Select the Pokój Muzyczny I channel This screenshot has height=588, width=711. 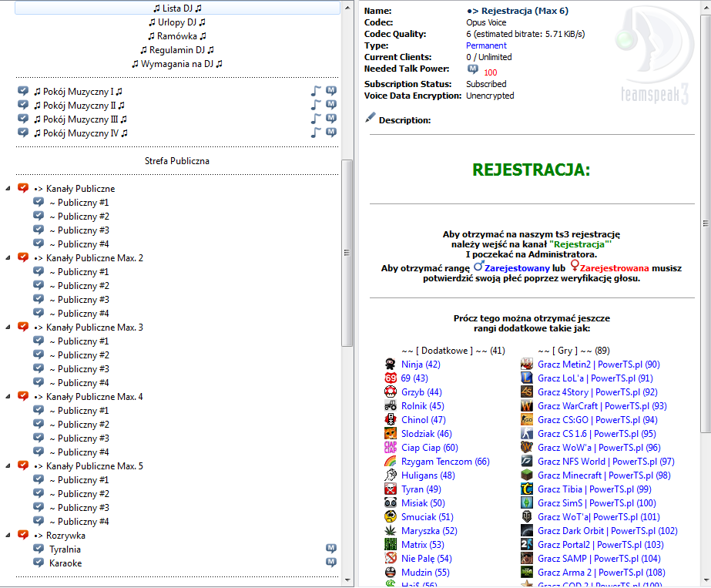pos(78,92)
